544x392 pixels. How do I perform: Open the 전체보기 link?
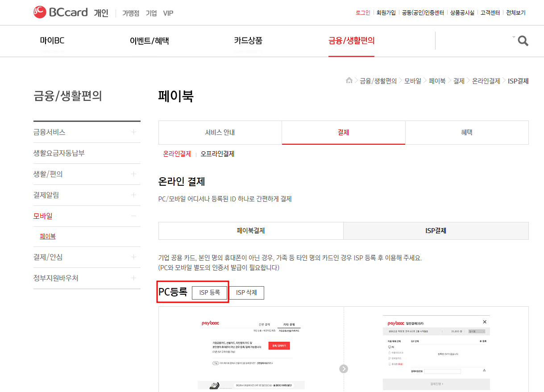tap(516, 13)
